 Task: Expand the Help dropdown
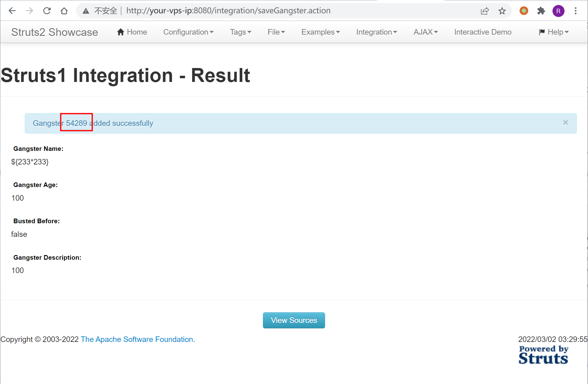click(x=553, y=32)
